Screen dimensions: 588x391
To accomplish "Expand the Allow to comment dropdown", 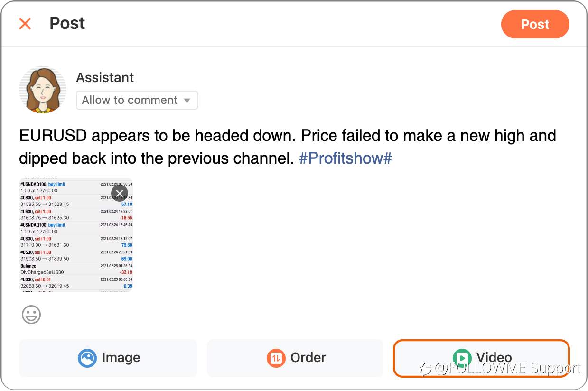I will [x=137, y=100].
